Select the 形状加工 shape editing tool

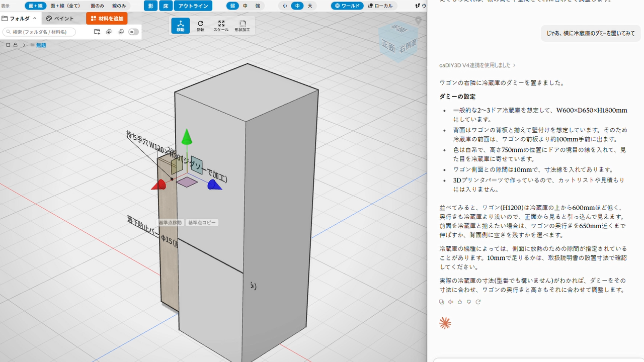(x=242, y=26)
